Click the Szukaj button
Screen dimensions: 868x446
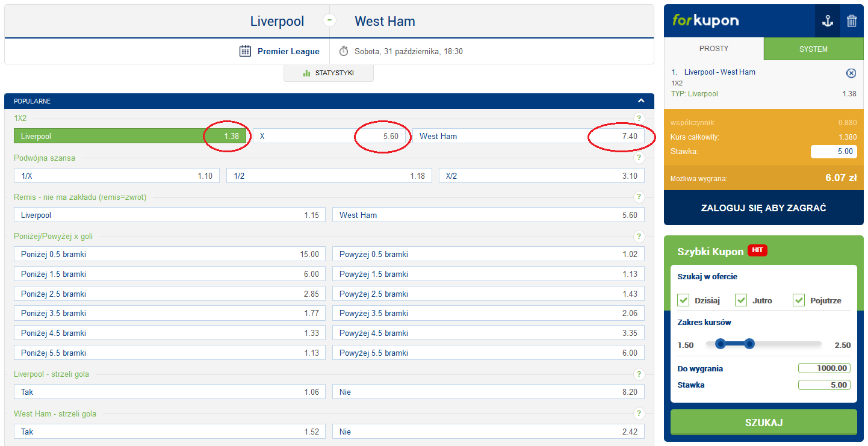tap(764, 423)
